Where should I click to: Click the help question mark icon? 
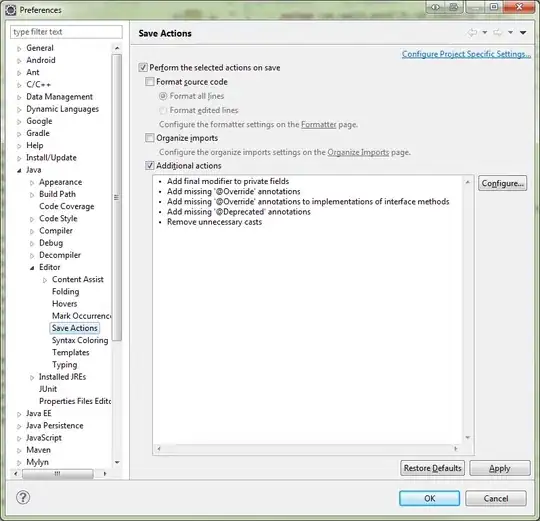[23, 497]
